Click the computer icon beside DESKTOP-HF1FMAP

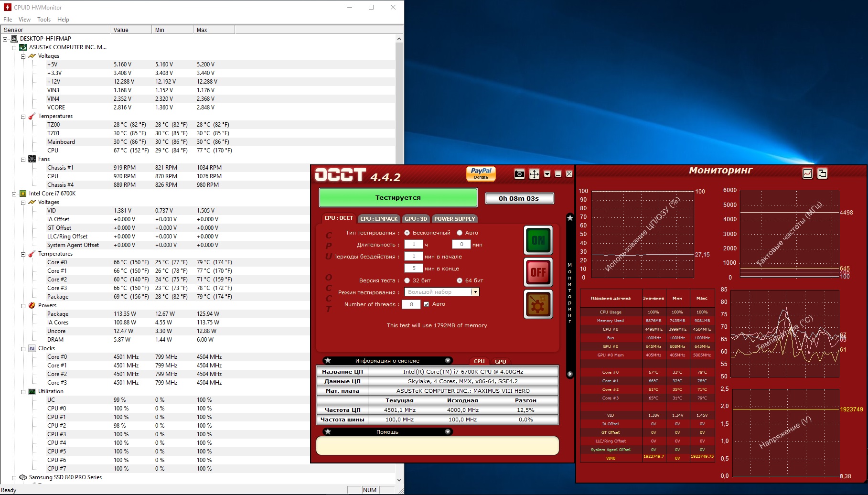[14, 39]
